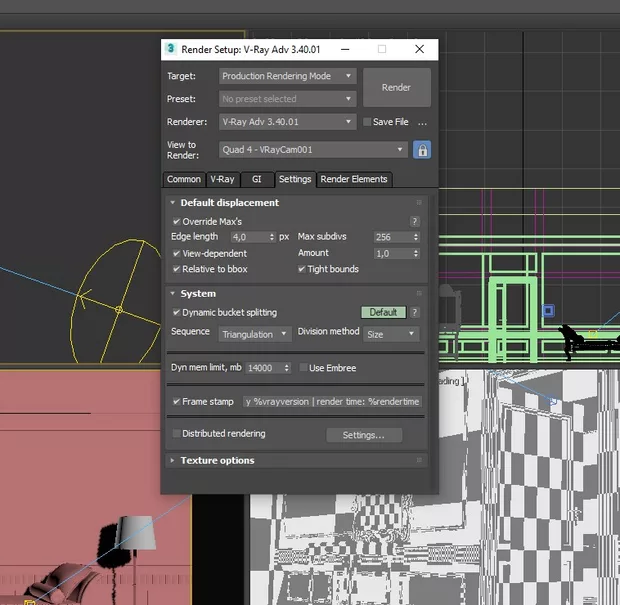The image size is (620, 605).
Task: Open the Target rendering mode dropdown
Action: [x=288, y=76]
